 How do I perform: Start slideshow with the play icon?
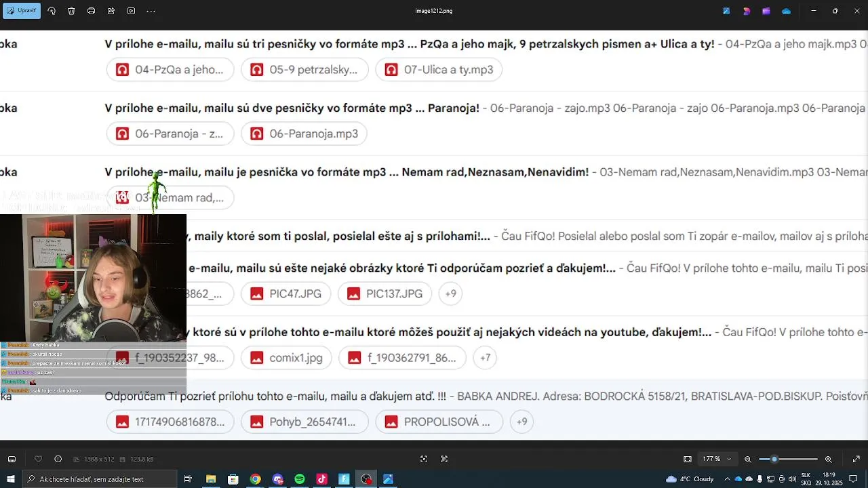pos(132,11)
